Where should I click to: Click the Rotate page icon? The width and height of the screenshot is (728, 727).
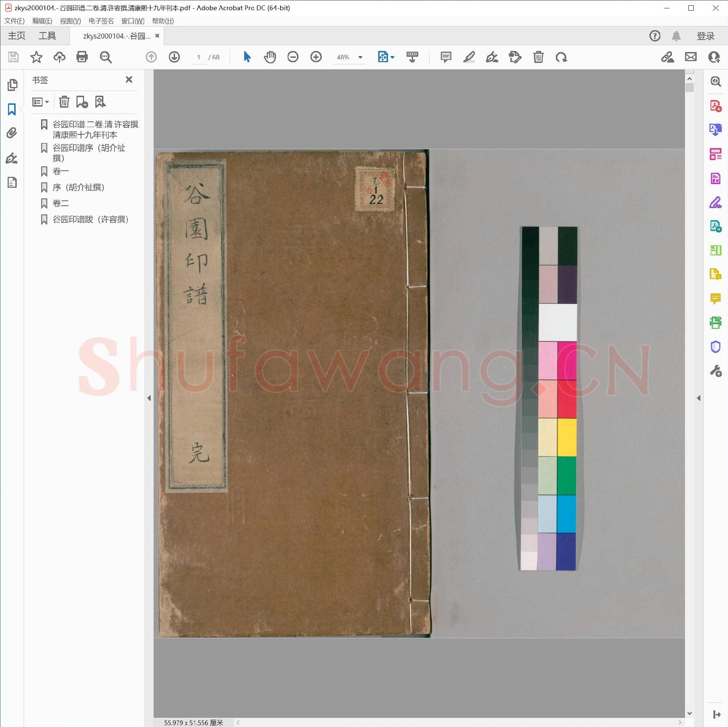[x=561, y=57]
